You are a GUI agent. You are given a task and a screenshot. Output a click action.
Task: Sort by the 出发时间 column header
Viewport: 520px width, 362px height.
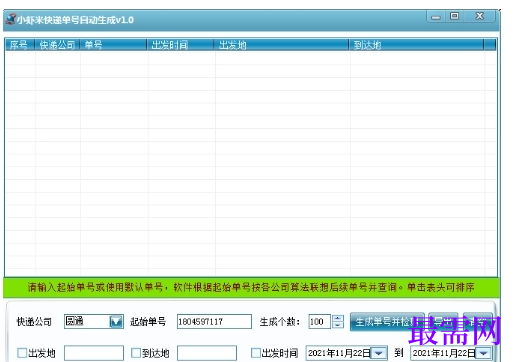(x=181, y=45)
